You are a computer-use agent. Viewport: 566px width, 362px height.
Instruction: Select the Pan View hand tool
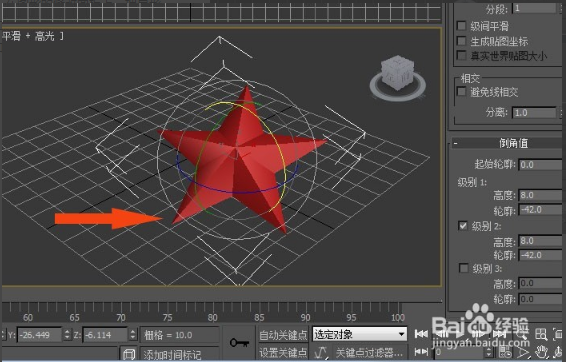(x=541, y=352)
